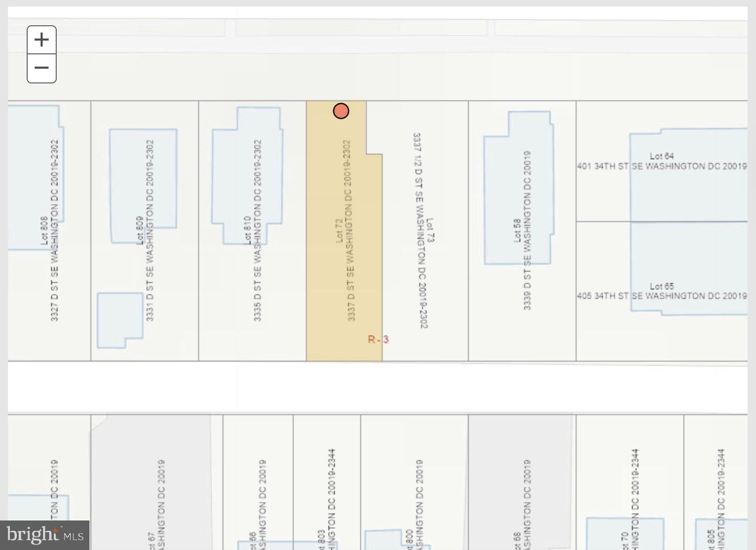756x550 pixels.
Task: Select the highlighted Lot 72 parcel label
Action: 339,230
